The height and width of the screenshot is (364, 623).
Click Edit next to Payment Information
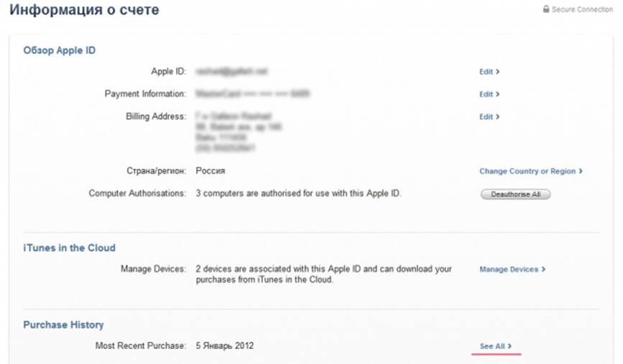(x=489, y=95)
